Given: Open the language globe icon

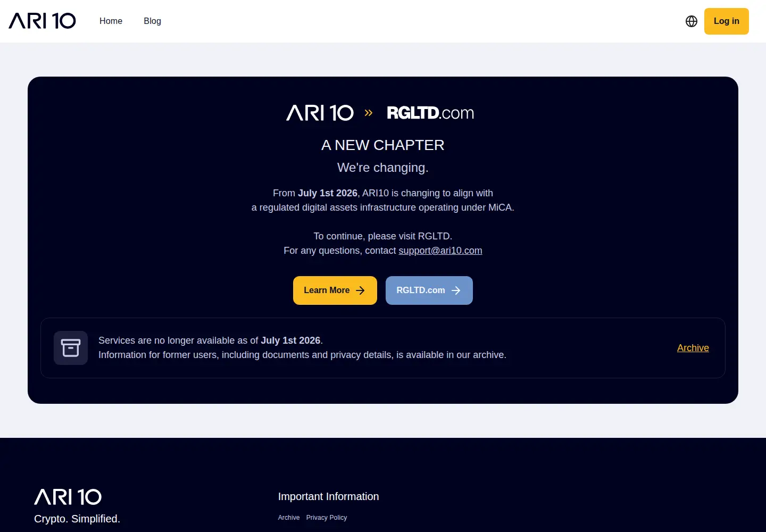Looking at the screenshot, I should 692,21.
